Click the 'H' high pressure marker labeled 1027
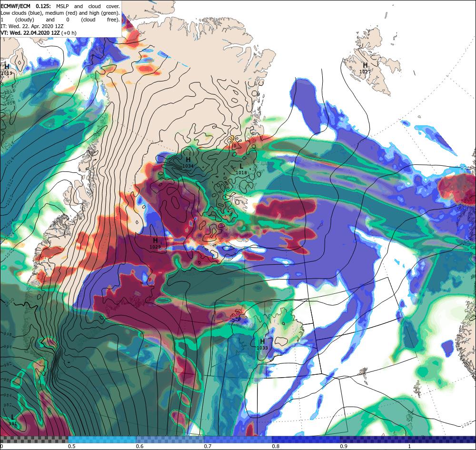The width and height of the screenshot is (476, 450). point(365,65)
